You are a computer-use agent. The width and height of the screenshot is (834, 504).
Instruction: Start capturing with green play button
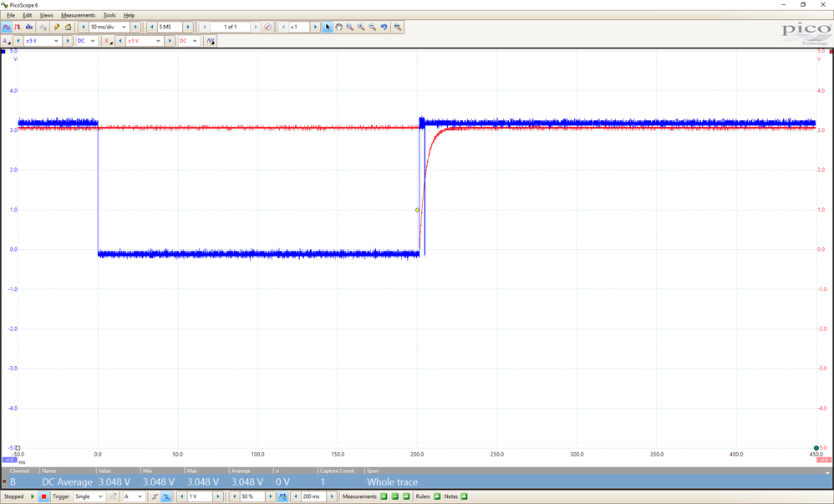(x=33, y=496)
